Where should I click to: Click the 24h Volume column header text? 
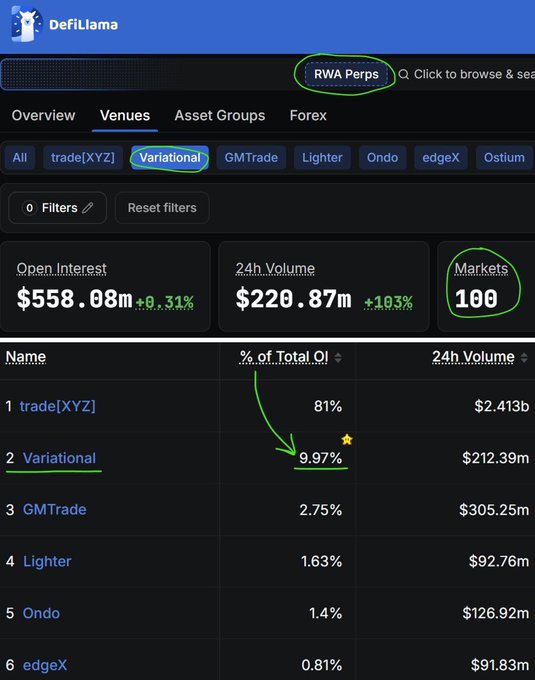coord(473,357)
